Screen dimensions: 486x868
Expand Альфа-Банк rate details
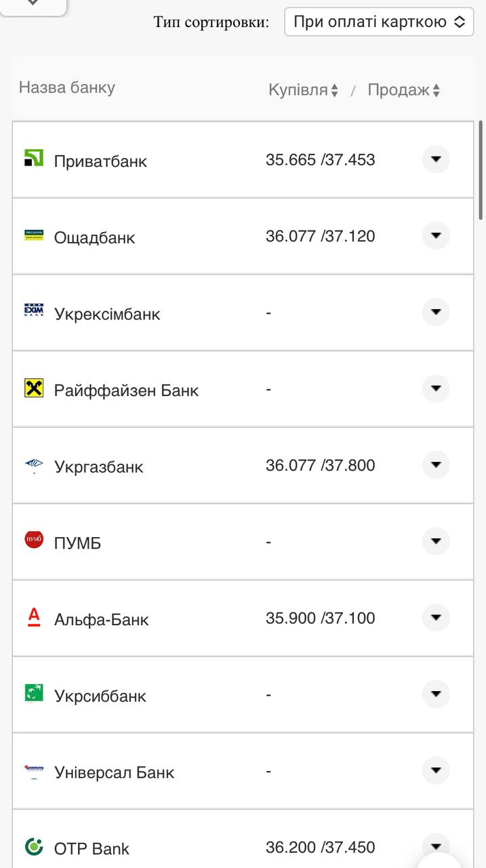coord(436,617)
